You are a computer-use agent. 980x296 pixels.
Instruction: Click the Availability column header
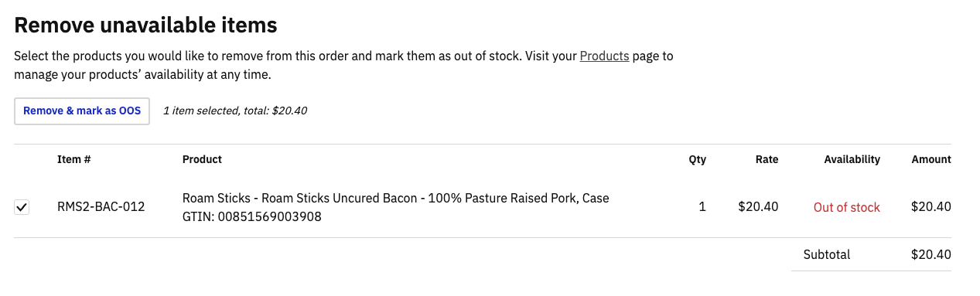(x=852, y=159)
